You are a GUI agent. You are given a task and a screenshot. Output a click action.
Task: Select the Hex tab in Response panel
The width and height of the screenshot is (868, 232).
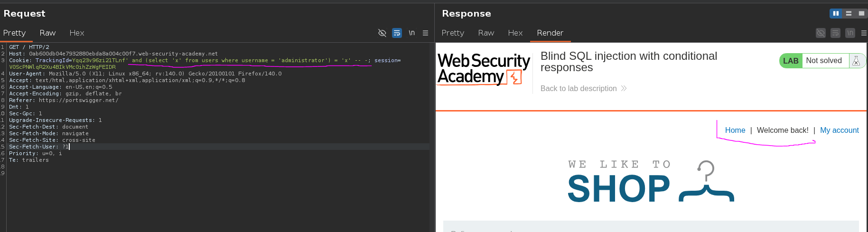pyautogui.click(x=515, y=33)
